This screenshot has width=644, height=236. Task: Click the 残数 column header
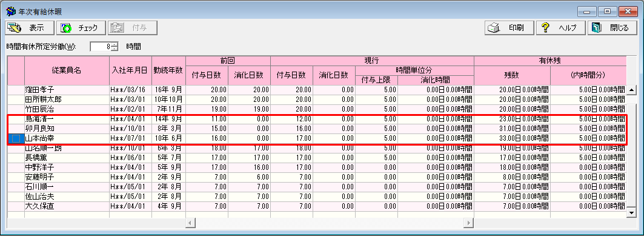click(x=512, y=75)
